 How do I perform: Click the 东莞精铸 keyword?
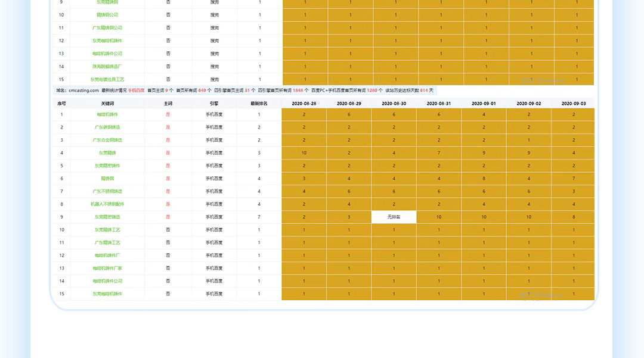(x=107, y=153)
